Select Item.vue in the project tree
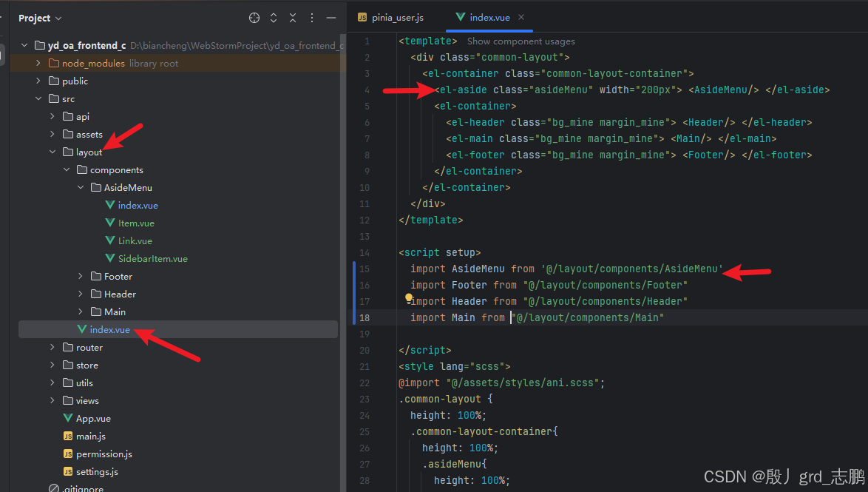This screenshot has width=868, height=492. 136,223
